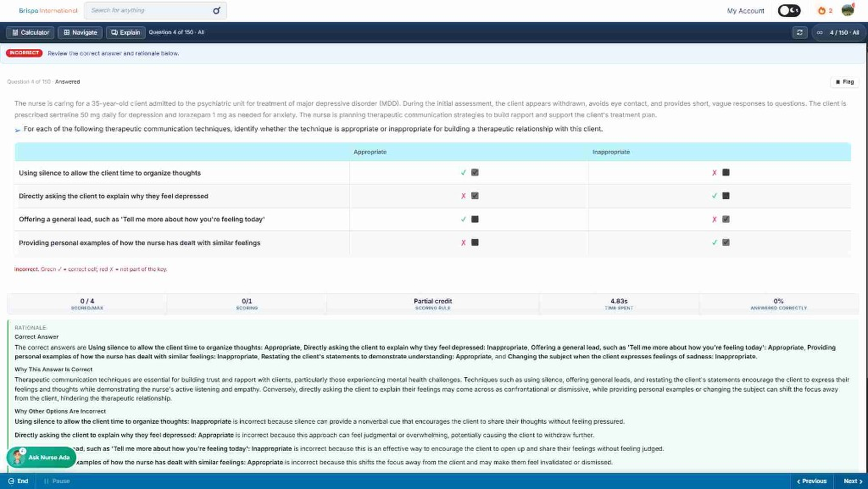Image resolution: width=868 pixels, height=489 pixels.
Task: Open the Calculator tool
Action: coord(31,32)
